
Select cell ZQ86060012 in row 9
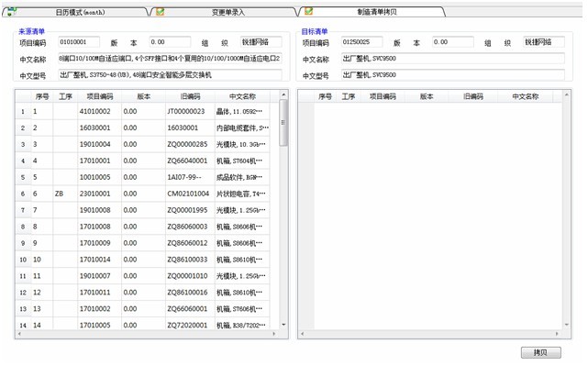point(190,243)
